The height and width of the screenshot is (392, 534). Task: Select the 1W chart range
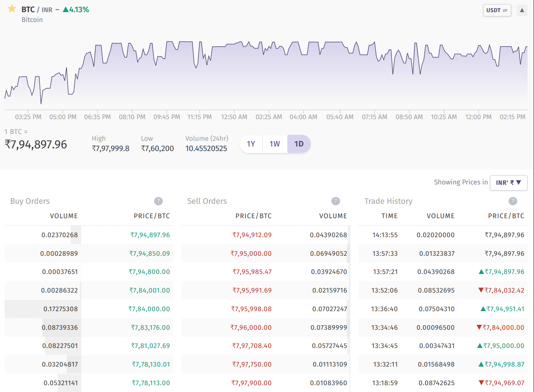(x=275, y=144)
